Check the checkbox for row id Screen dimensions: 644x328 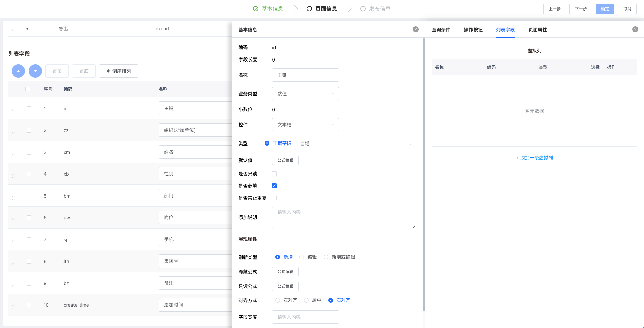point(29,109)
